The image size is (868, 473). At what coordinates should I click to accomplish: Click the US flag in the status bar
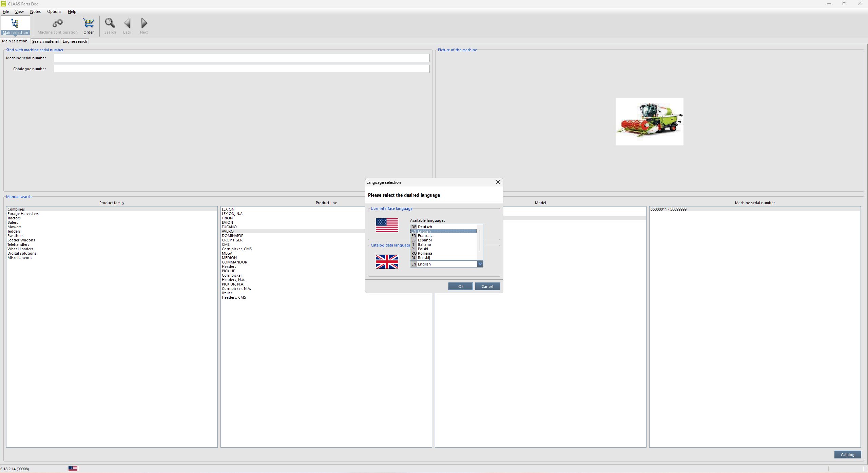click(x=73, y=469)
